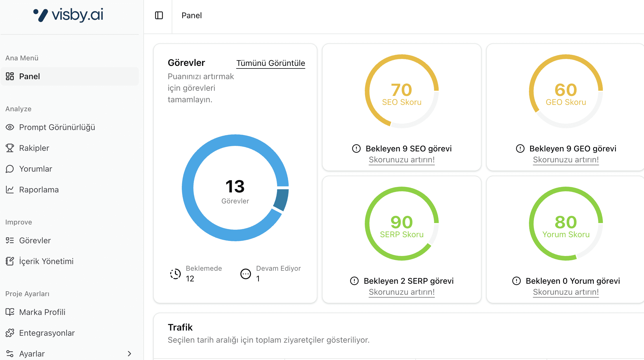Click the Raporlama chart icon
This screenshot has height=360, width=644.
[10, 190]
